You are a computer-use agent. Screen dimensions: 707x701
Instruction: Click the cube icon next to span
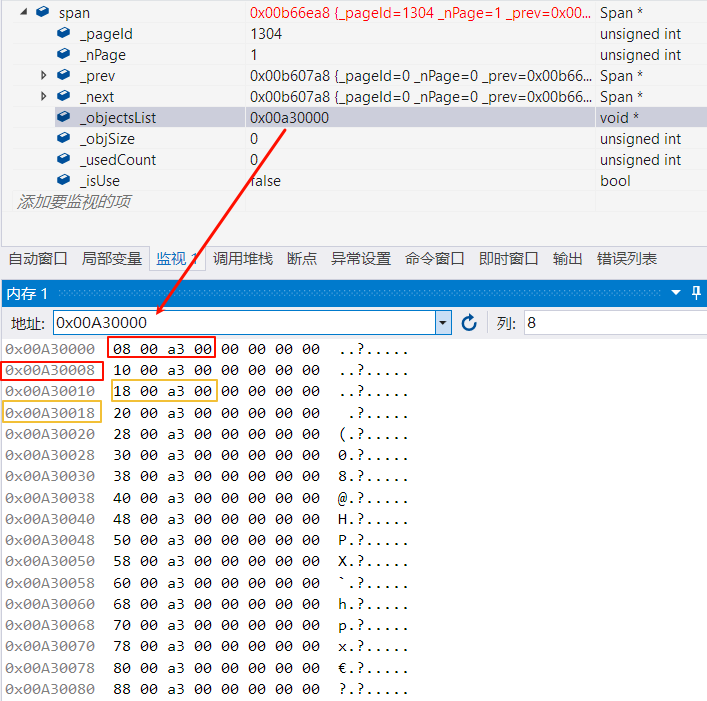pyautogui.click(x=42, y=13)
